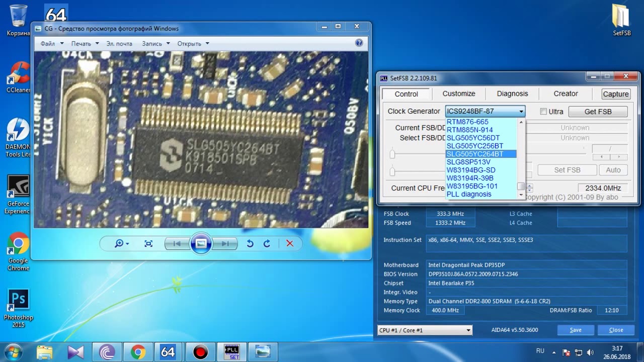The height and width of the screenshot is (362, 644).
Task: Open the SetFSB folder on the desktop
Action: (621, 20)
